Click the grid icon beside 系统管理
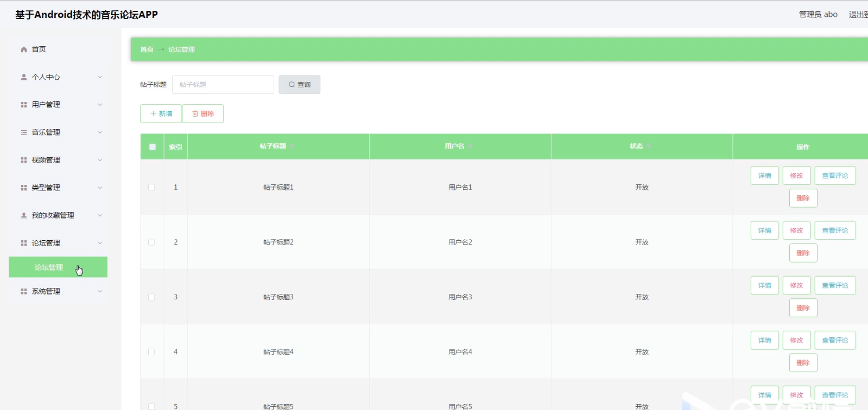Image resolution: width=868 pixels, height=410 pixels. coord(24,291)
